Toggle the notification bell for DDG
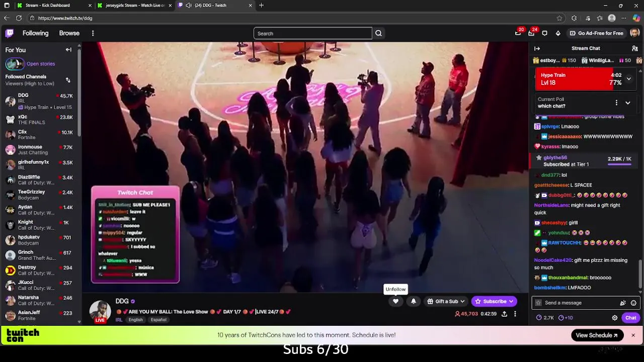This screenshot has height=362, width=644. (414, 301)
